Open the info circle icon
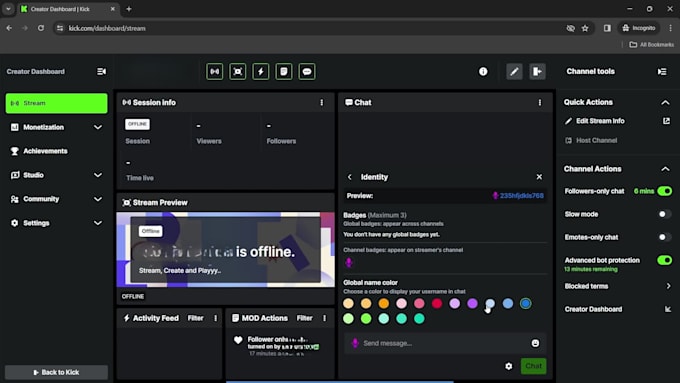The image size is (680, 383). click(x=483, y=72)
